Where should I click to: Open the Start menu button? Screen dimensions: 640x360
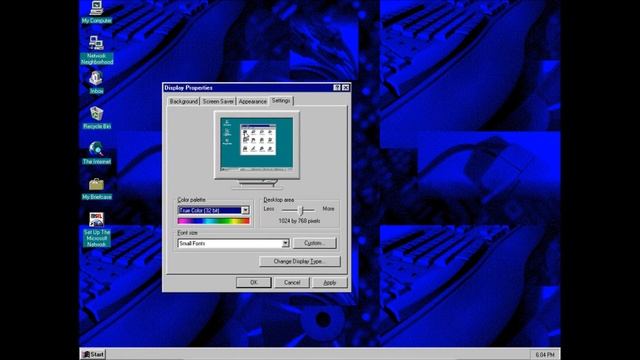coord(93,354)
